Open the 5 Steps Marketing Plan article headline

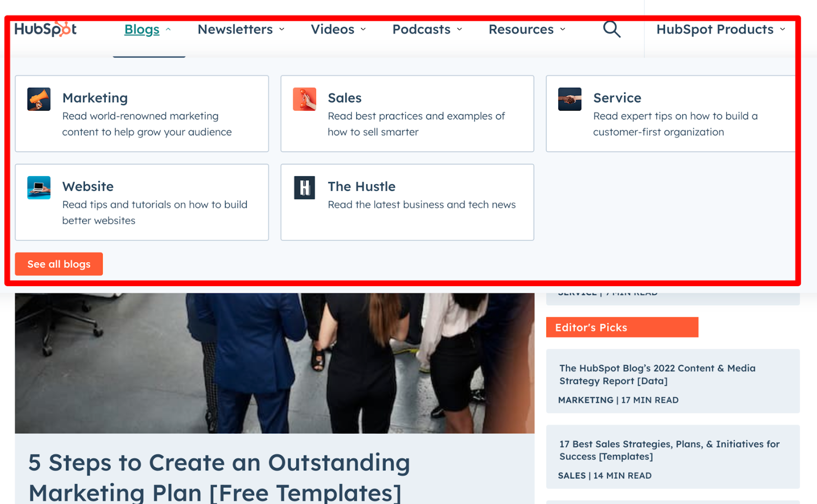[x=219, y=477]
